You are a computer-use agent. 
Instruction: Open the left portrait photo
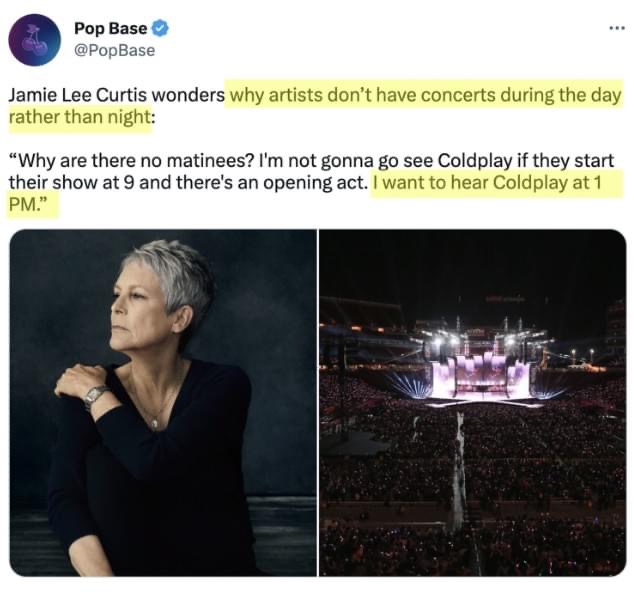pyautogui.click(x=163, y=402)
